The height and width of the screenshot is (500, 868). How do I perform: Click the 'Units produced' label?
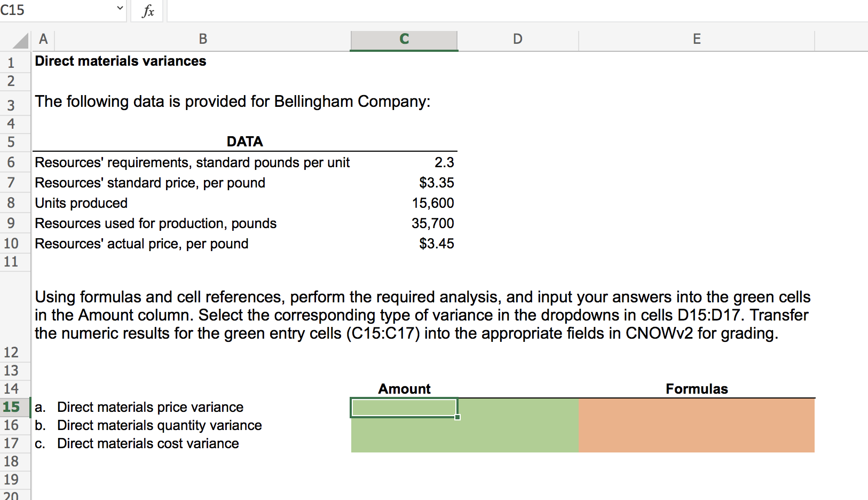(81, 203)
